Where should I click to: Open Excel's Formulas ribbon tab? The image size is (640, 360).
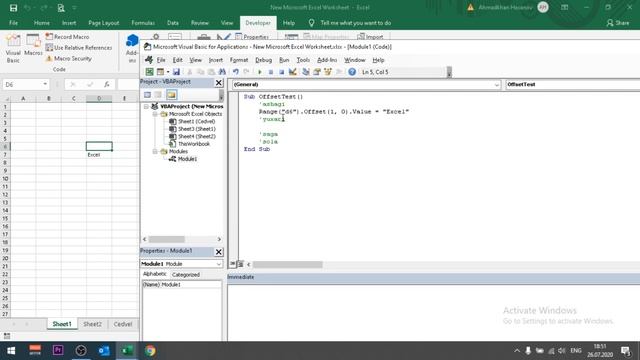point(143,23)
